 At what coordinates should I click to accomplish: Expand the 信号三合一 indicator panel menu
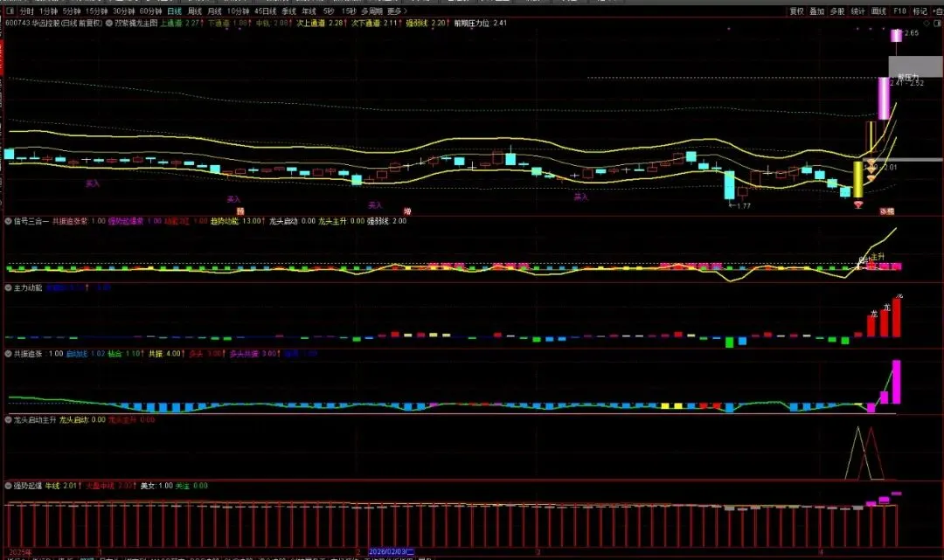(x=9, y=221)
